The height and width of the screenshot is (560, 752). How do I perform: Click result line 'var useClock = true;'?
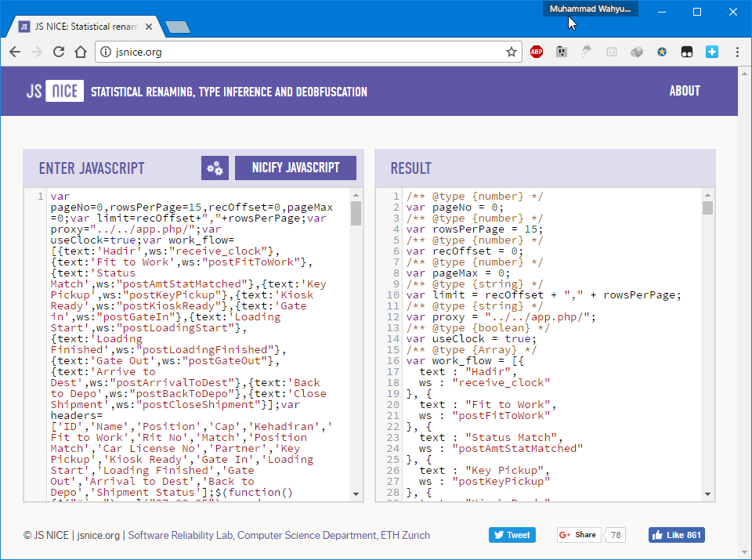click(x=472, y=339)
